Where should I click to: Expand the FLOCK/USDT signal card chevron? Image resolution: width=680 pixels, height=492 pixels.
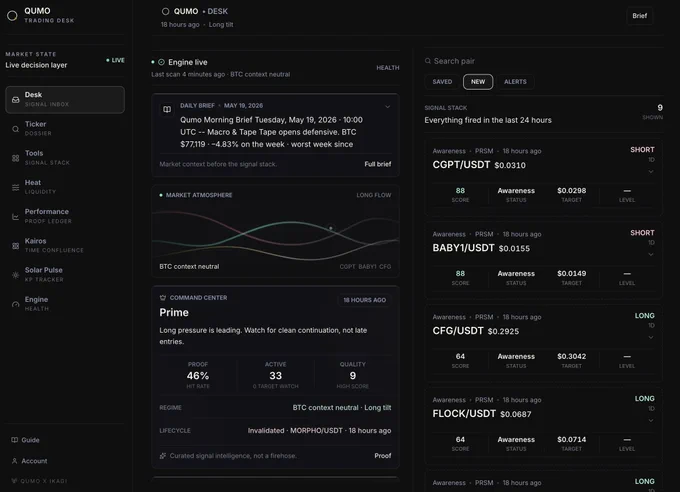(651, 420)
